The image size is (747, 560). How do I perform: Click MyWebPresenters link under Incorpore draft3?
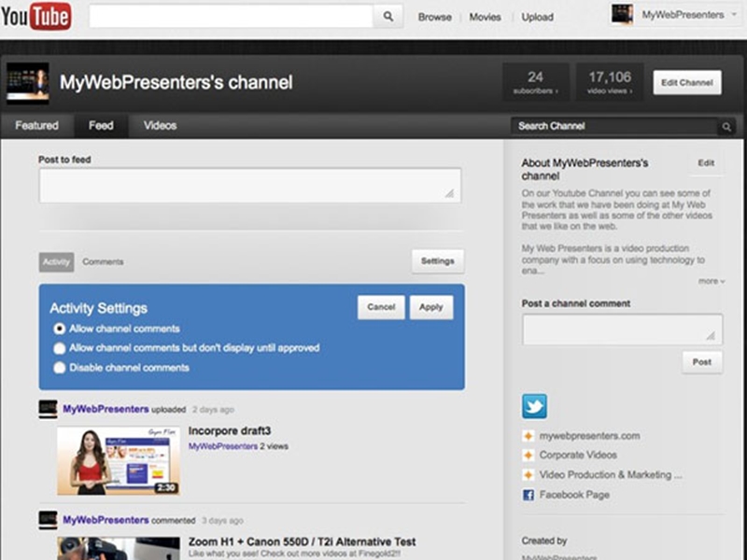coord(223,447)
